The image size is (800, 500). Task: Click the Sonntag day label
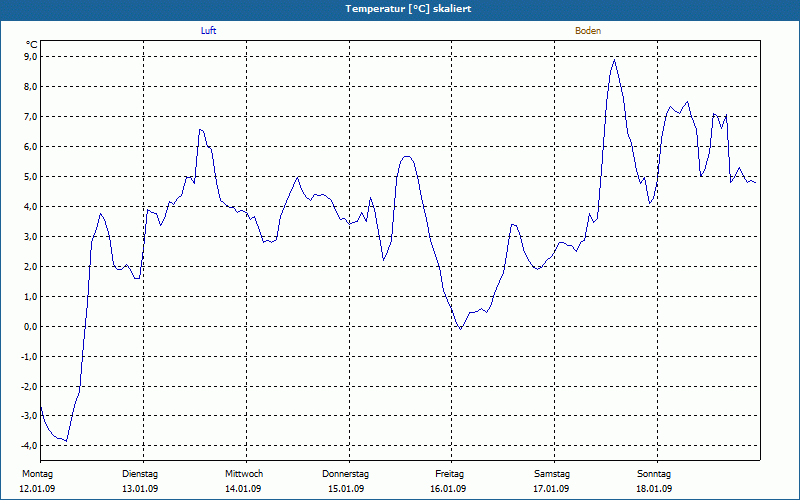(x=654, y=474)
